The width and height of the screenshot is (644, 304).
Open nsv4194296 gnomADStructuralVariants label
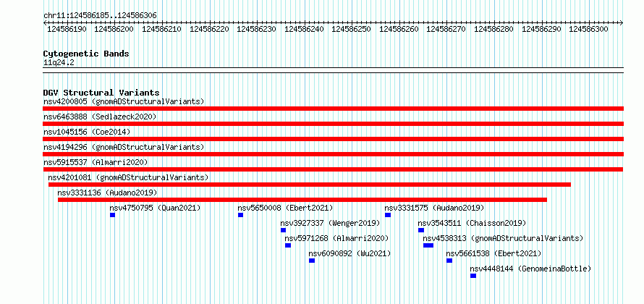pyautogui.click(x=124, y=147)
